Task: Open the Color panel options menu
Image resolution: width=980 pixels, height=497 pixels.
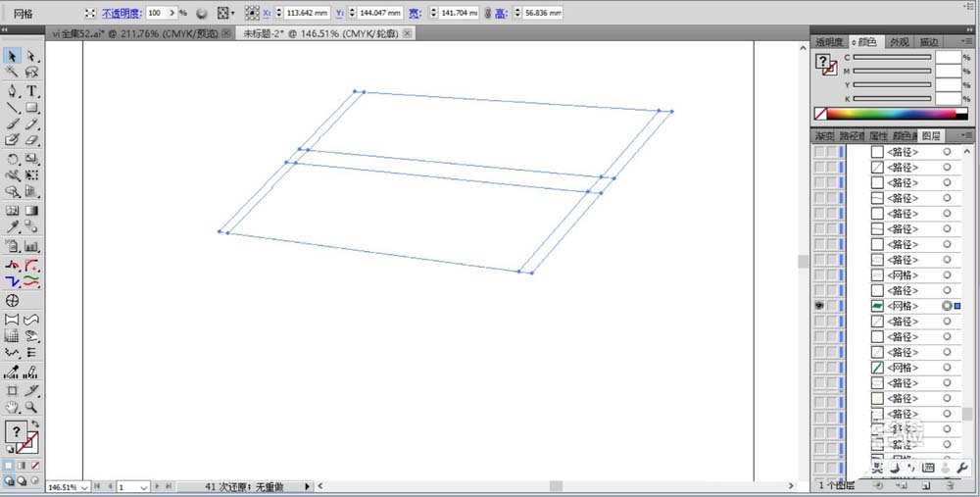Action: point(967,42)
